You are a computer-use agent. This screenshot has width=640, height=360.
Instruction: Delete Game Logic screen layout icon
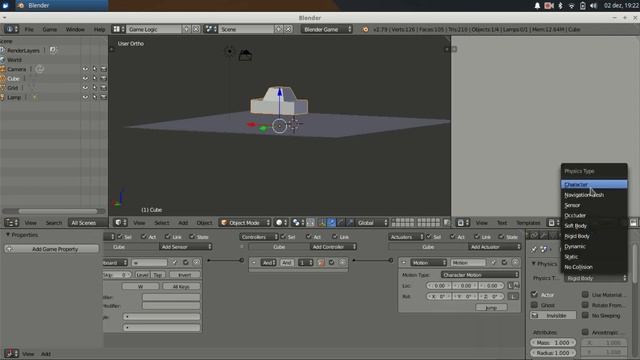click(196, 29)
